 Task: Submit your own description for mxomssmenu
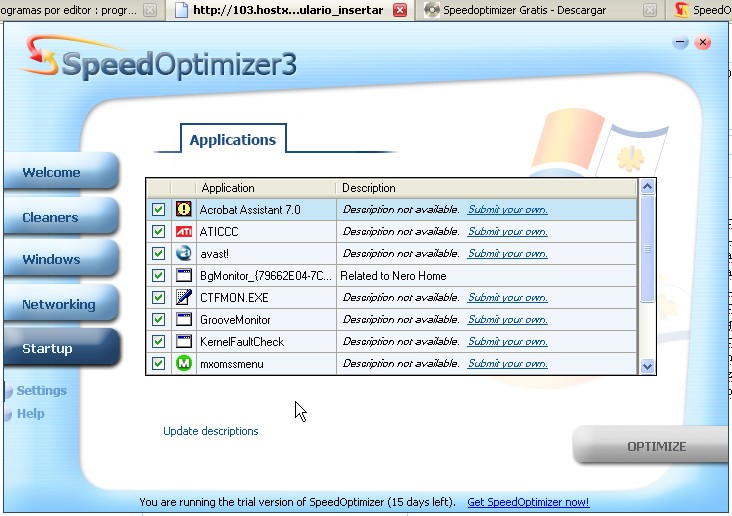pyautogui.click(x=507, y=363)
